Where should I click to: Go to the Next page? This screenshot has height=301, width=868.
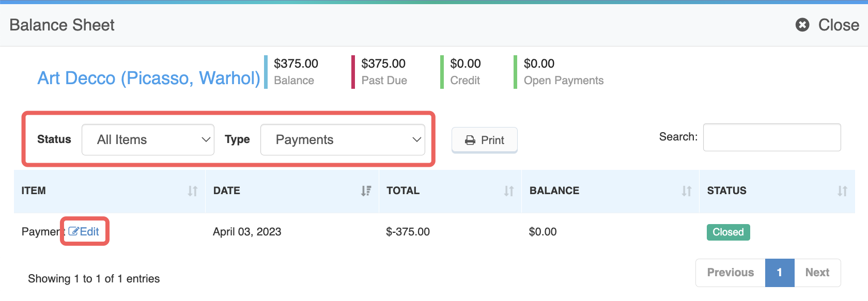[817, 273]
